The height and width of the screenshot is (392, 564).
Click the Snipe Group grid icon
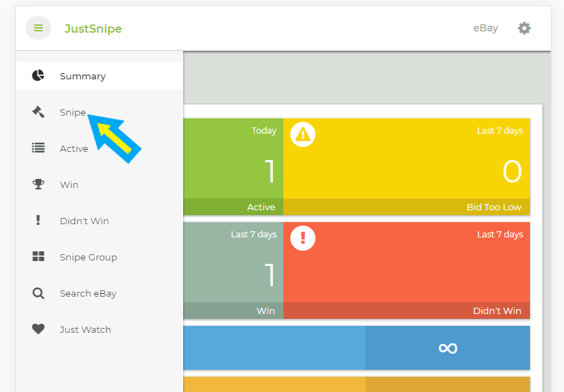pos(38,257)
